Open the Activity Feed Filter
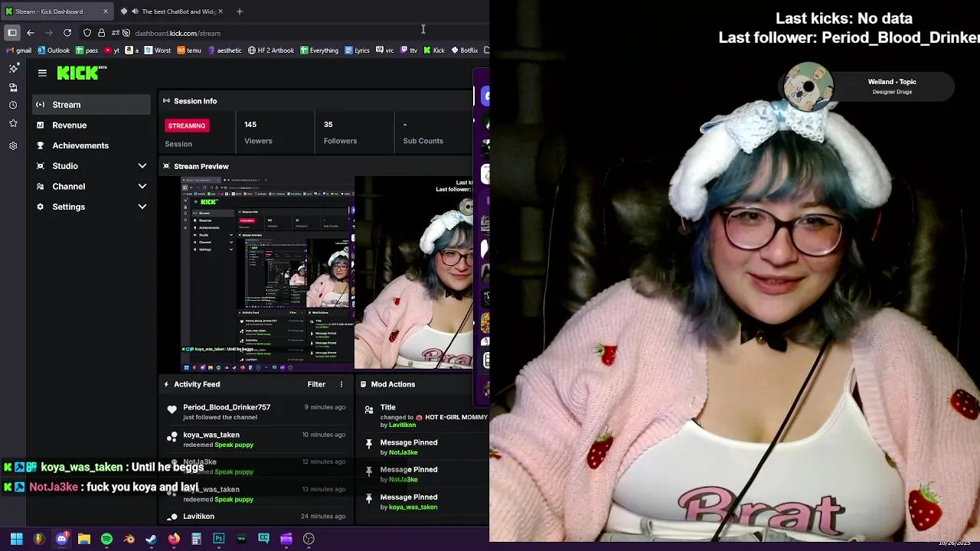Image resolution: width=980 pixels, height=551 pixels. pos(316,384)
